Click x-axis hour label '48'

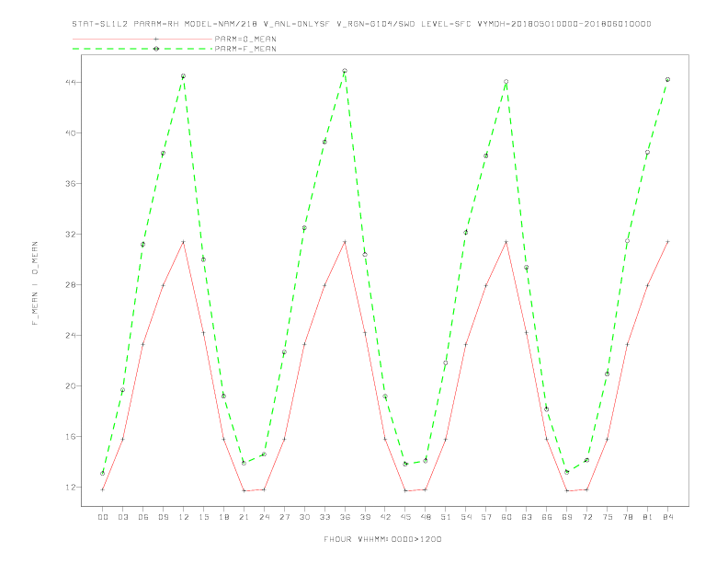point(426,517)
